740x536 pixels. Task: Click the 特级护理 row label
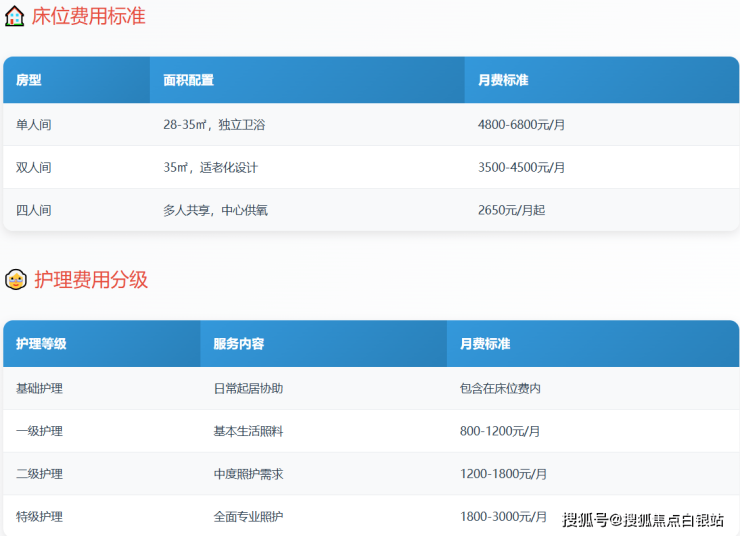[x=40, y=517]
